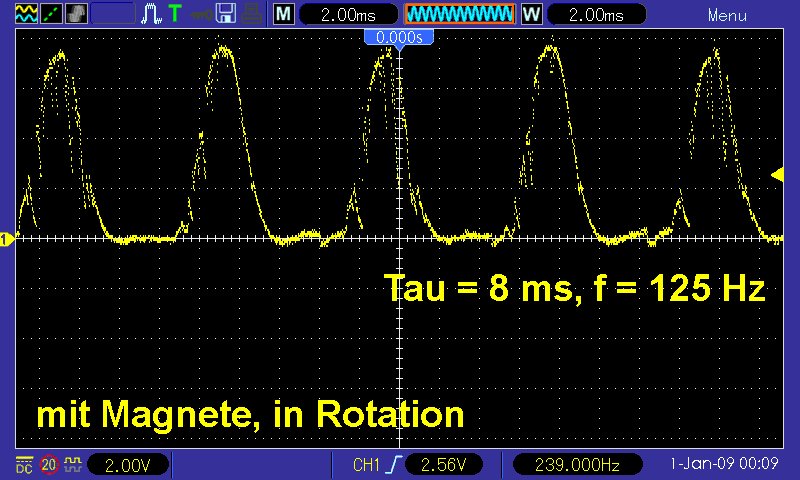Click the floppy disk save icon
The height and width of the screenshot is (480, 800).
[226, 14]
